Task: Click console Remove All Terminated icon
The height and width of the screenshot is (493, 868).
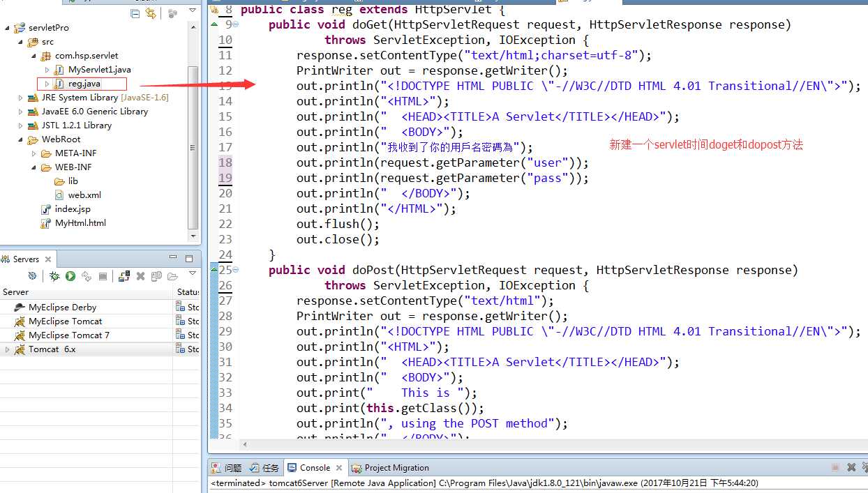Action: [864, 468]
